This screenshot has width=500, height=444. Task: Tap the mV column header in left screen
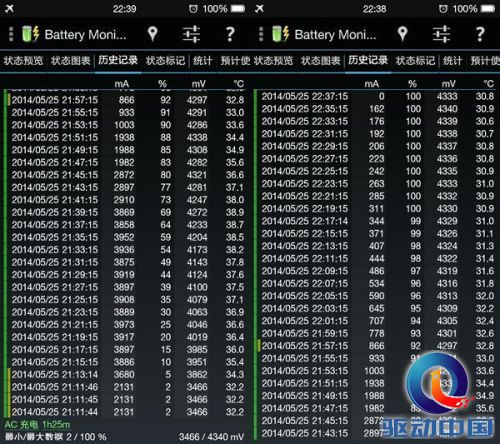[x=199, y=84]
